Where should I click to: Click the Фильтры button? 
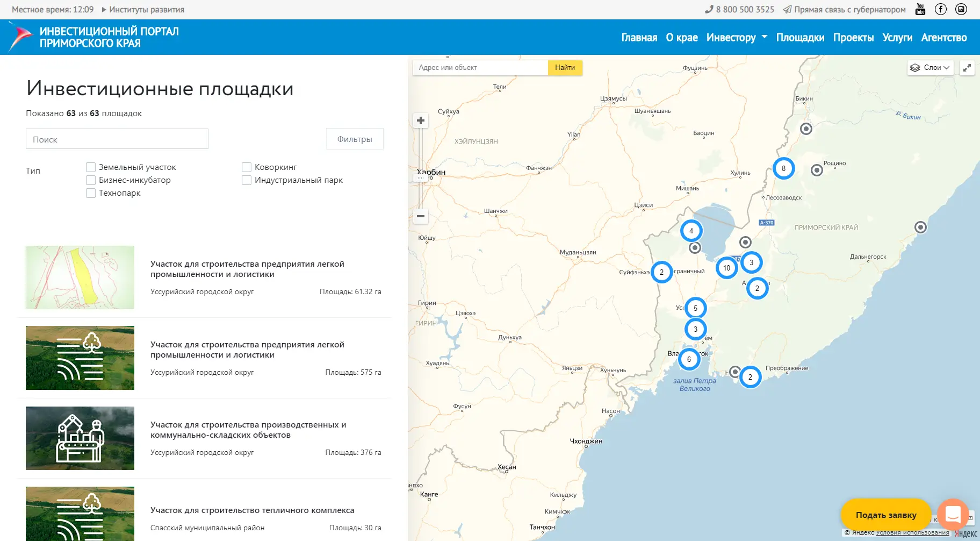tap(355, 139)
